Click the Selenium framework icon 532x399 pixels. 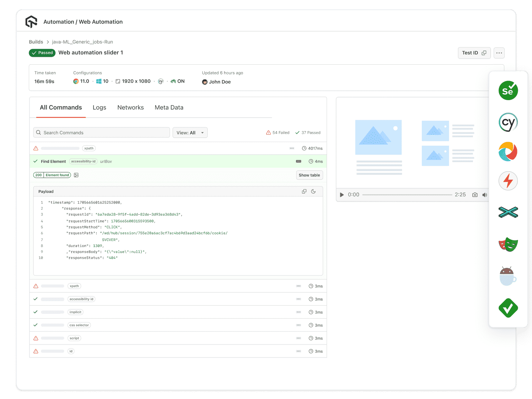tap(508, 91)
